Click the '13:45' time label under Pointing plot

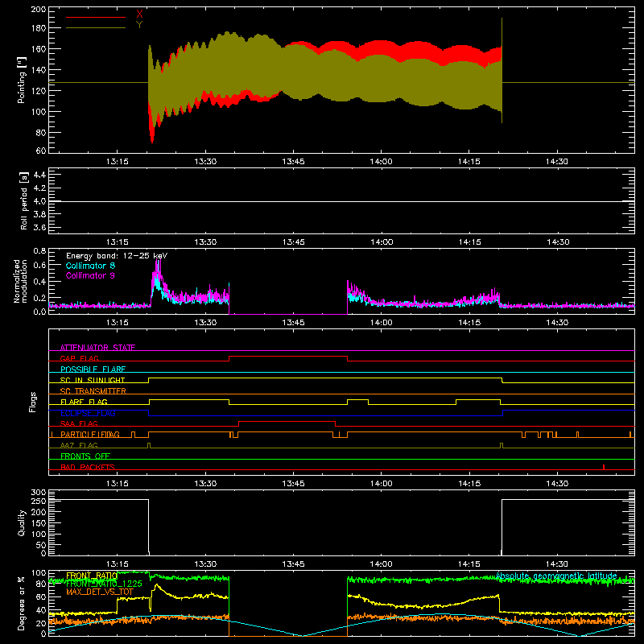click(293, 162)
